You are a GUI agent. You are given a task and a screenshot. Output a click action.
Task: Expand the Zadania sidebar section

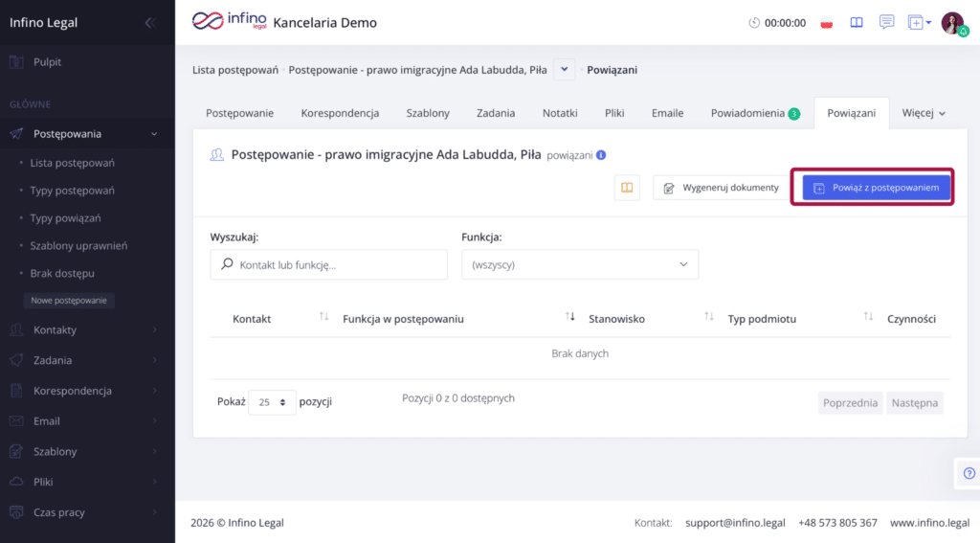154,360
